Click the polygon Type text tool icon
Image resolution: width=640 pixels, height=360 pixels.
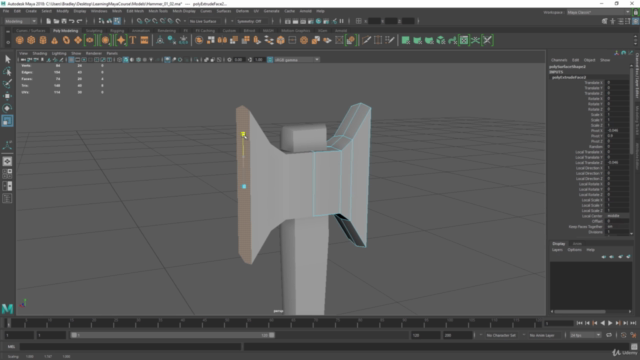[x=133, y=40]
